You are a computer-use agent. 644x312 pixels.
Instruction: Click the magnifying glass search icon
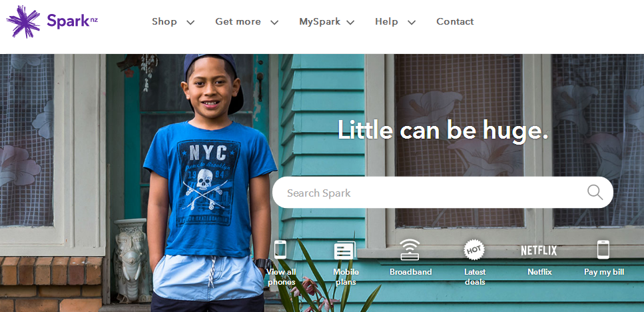click(x=595, y=192)
